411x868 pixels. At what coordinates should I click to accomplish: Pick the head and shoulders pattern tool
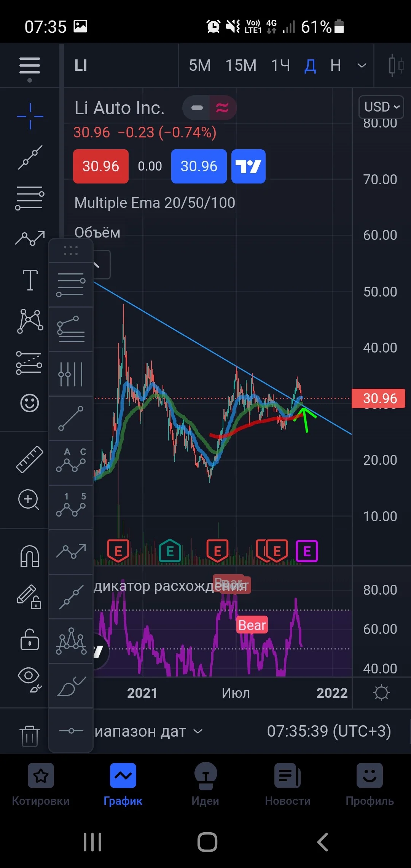click(x=71, y=641)
